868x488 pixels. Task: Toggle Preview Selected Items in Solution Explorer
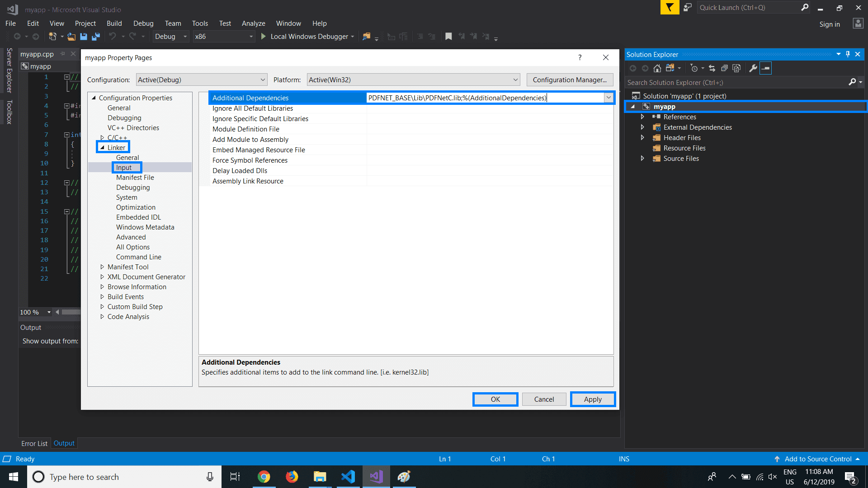tap(765, 68)
